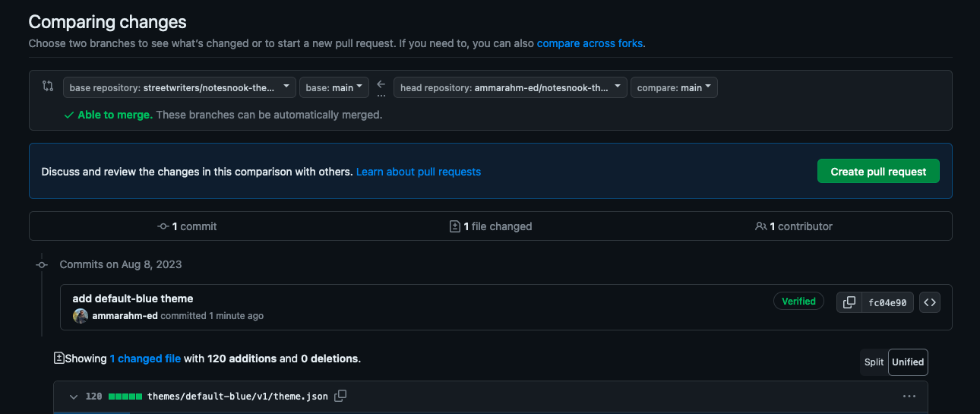Open the three-dot file options menu
This screenshot has width=980, height=414.
(909, 396)
